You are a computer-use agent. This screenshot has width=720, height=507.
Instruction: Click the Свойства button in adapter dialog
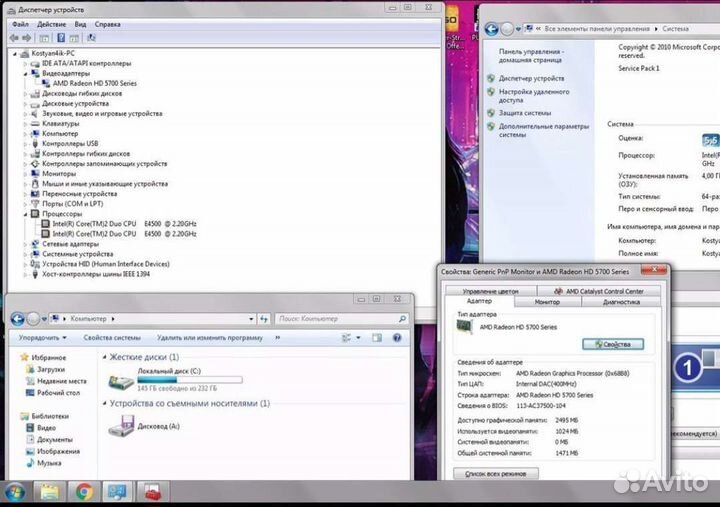click(613, 344)
